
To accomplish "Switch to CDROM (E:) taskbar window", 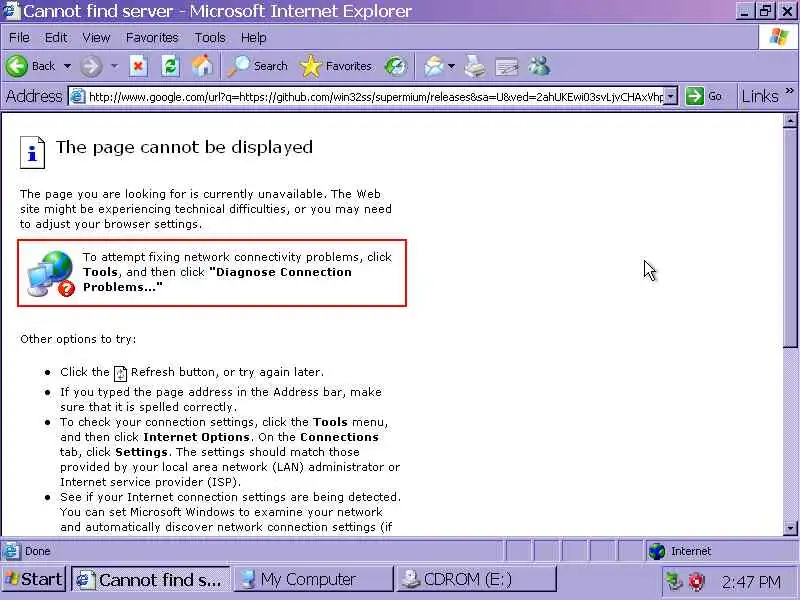I will pos(476,579).
